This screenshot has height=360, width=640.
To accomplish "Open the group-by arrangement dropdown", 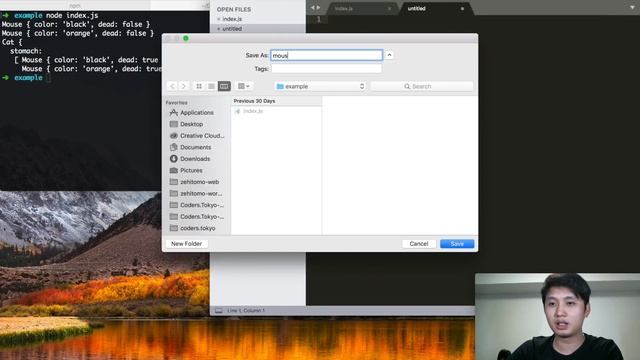I will pos(244,86).
